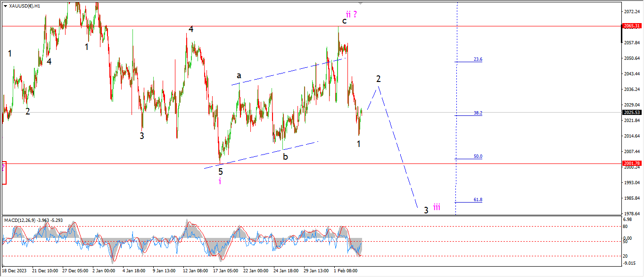Click the gray chart shift triangle marker
The width and height of the screenshot is (644, 277).
coord(361,2)
